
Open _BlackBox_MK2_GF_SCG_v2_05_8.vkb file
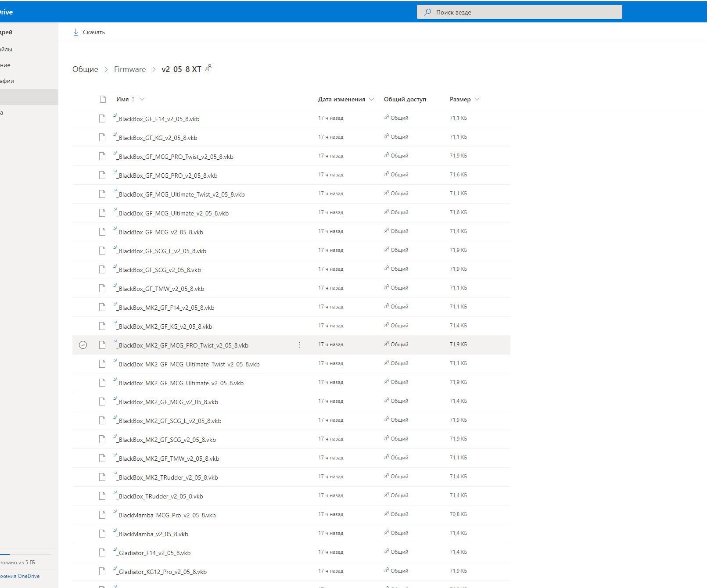click(166, 440)
